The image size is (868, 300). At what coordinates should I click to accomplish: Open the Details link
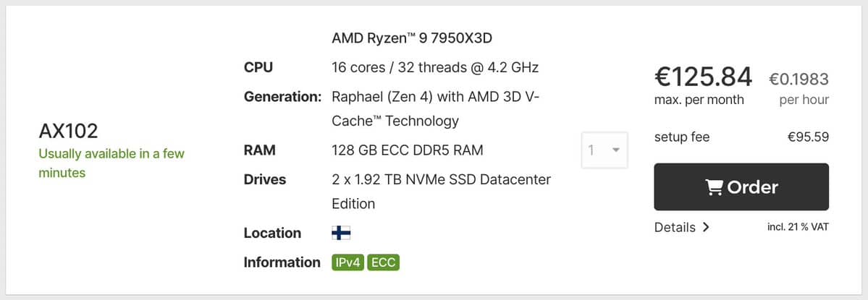(x=675, y=227)
